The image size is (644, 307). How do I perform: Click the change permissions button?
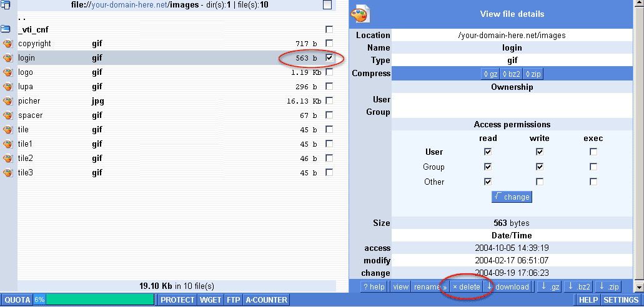coord(512,197)
